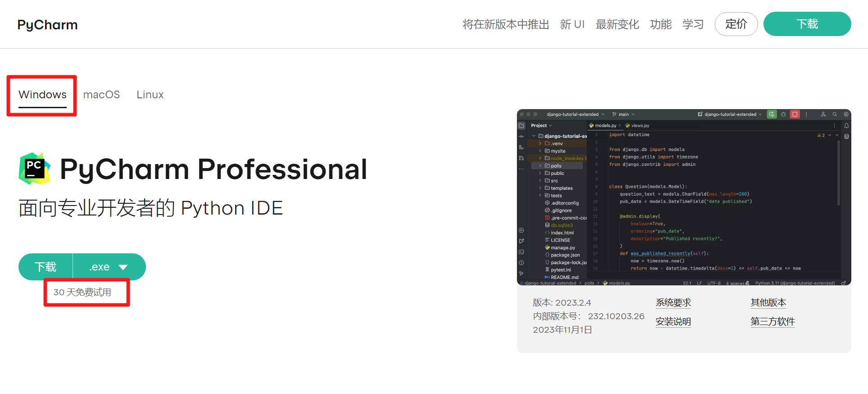Click the 版本: 2023.2.4 text
868x394 pixels.
point(562,303)
